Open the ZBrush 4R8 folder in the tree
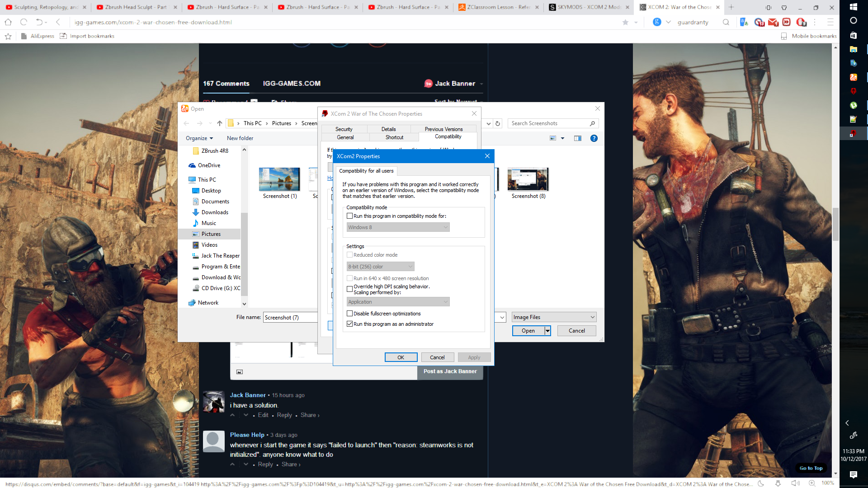 pos(215,151)
